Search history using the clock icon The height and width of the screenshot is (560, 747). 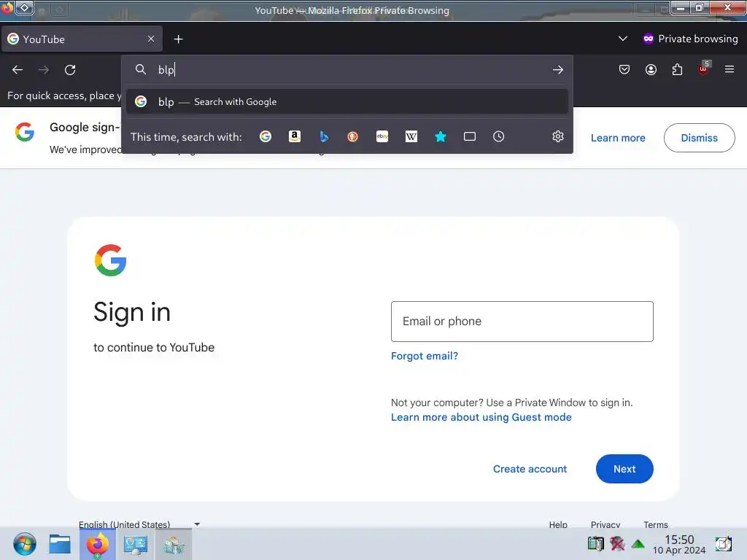pyautogui.click(x=498, y=136)
